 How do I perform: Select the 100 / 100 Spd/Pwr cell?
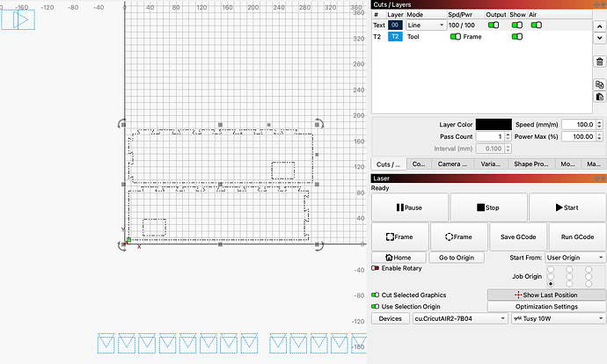click(x=462, y=25)
